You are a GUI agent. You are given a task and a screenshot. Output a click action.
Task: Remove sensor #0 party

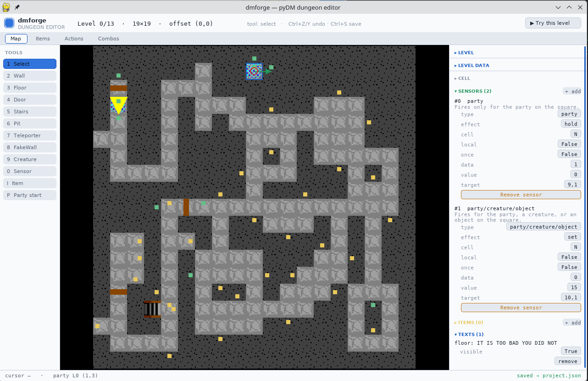pyautogui.click(x=521, y=195)
